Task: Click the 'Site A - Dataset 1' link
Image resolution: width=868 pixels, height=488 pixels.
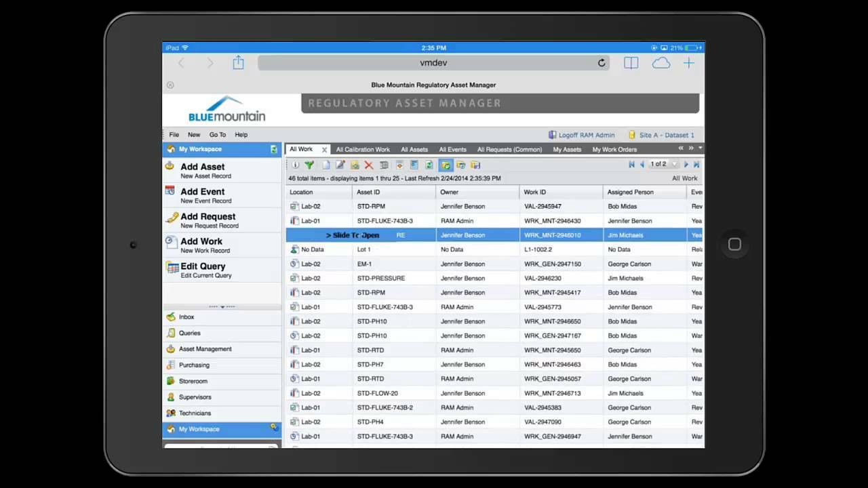Action: click(x=666, y=135)
